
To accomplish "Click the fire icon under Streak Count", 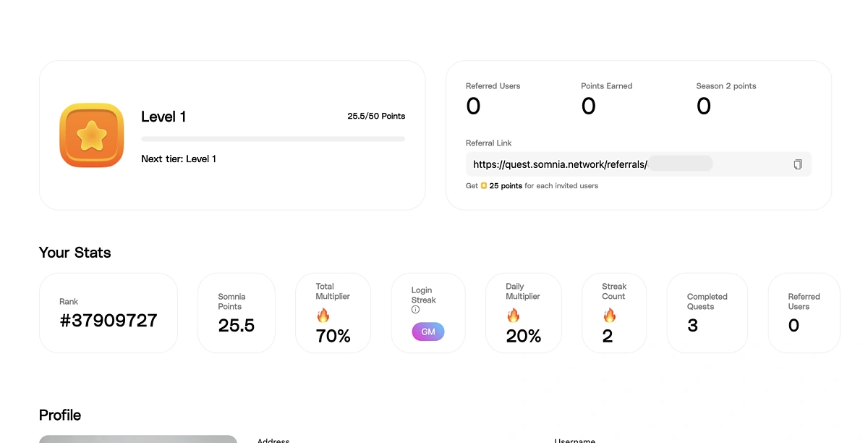I will [609, 316].
